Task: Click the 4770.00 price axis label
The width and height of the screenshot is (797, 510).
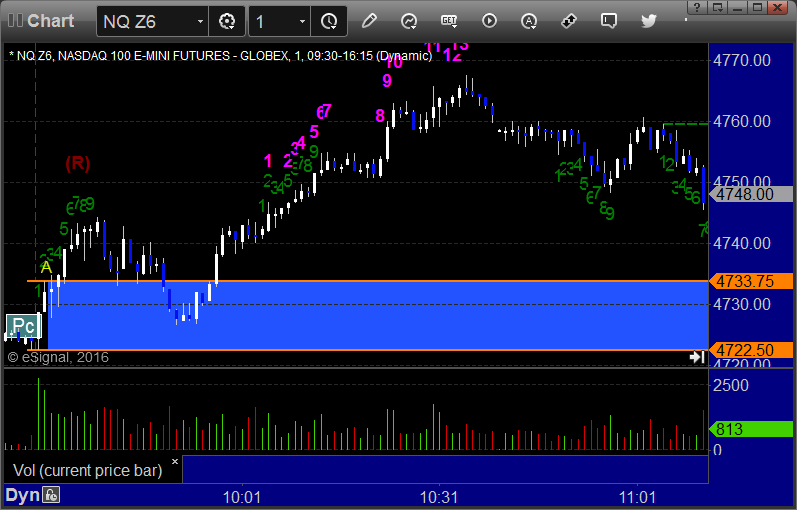Action: click(x=742, y=61)
